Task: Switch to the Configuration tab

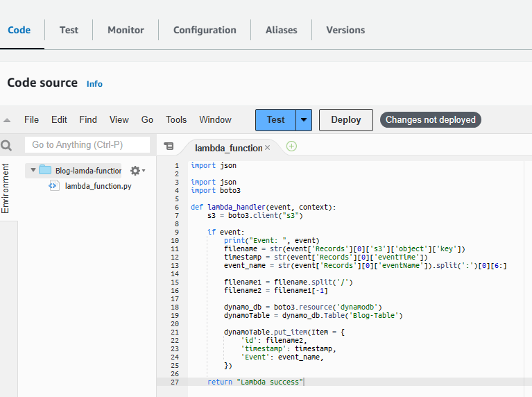Action: click(x=205, y=30)
